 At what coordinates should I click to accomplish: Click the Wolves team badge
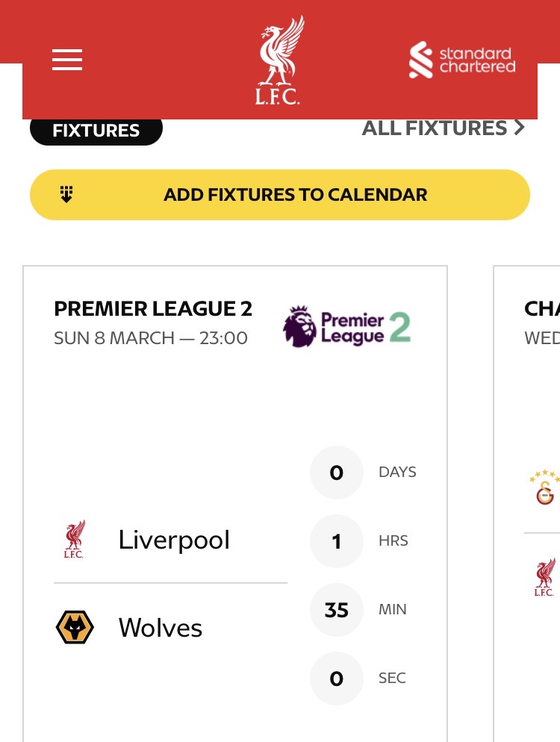75,627
